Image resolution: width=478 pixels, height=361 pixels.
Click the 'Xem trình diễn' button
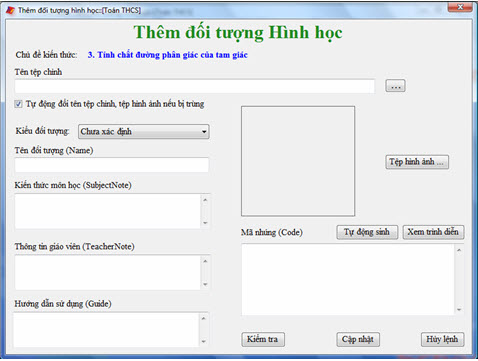click(x=433, y=232)
